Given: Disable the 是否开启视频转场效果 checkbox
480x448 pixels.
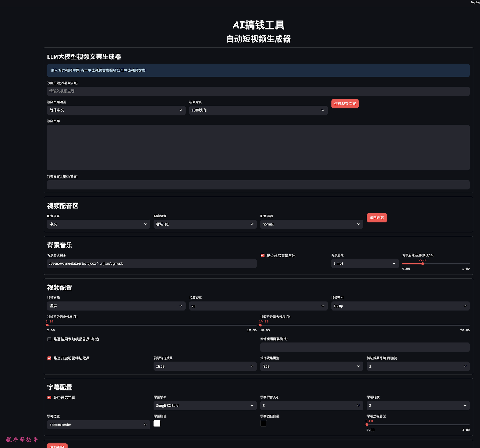Looking at the screenshot, I should (x=49, y=358).
